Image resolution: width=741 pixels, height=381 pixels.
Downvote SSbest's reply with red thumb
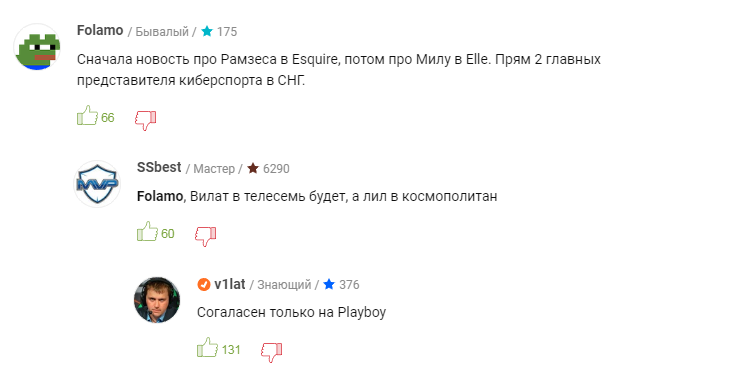click(x=206, y=236)
